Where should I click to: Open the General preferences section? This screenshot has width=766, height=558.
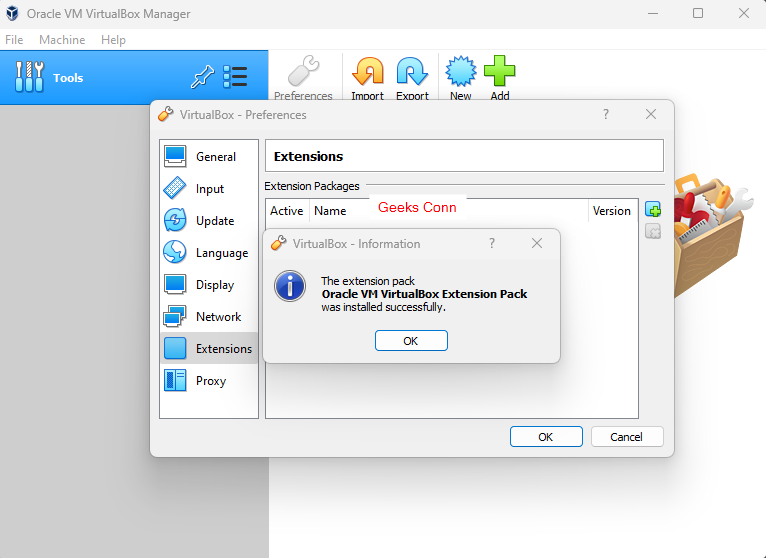[209, 157]
